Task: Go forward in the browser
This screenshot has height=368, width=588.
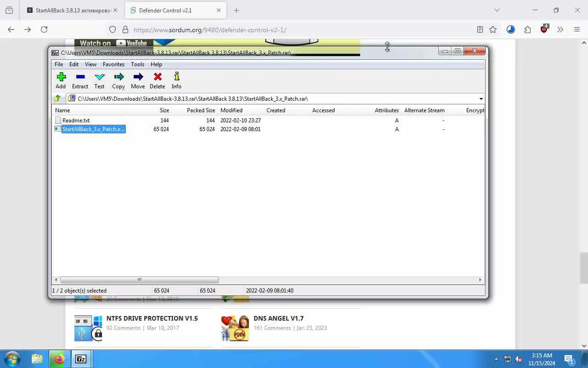Action: tap(28, 29)
